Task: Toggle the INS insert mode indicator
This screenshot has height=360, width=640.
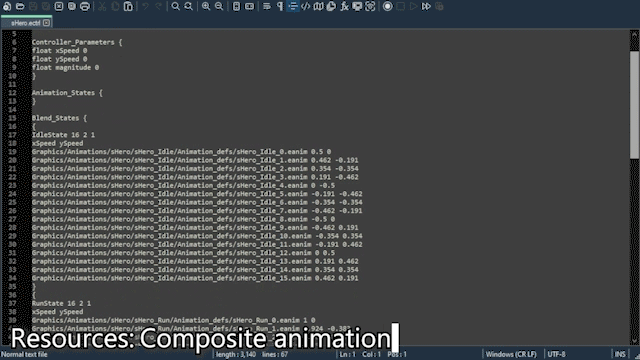Action: (620, 354)
